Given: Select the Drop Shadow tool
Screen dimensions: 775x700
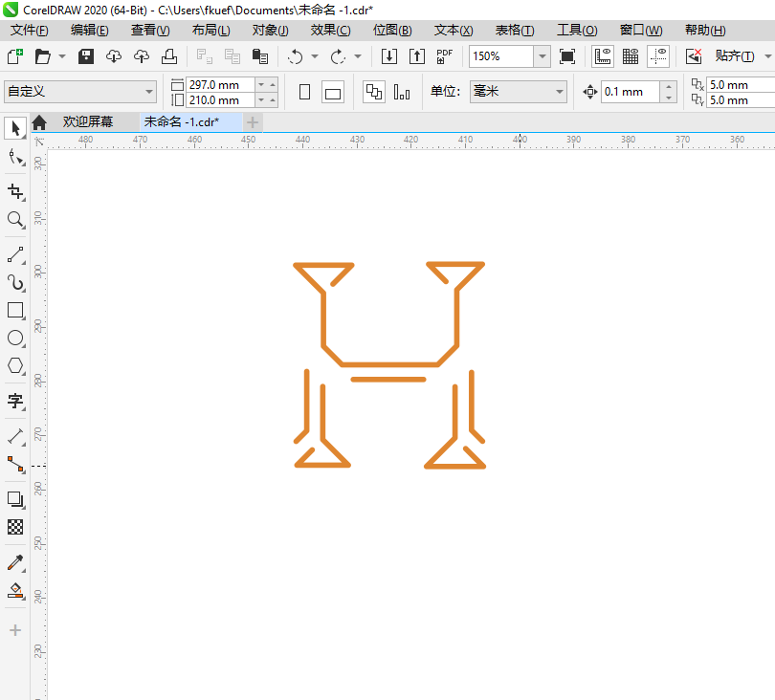Looking at the screenshot, I should pyautogui.click(x=15, y=499).
